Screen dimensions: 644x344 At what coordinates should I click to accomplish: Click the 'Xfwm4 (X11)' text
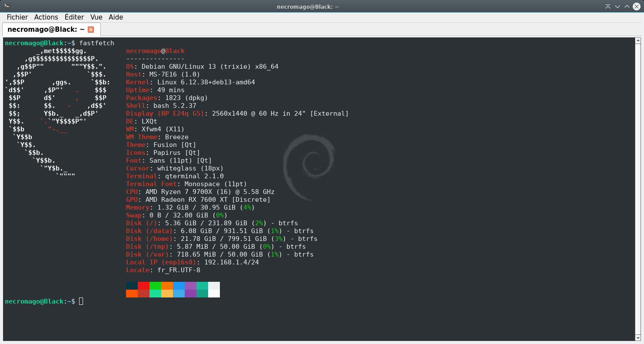pyautogui.click(x=163, y=129)
